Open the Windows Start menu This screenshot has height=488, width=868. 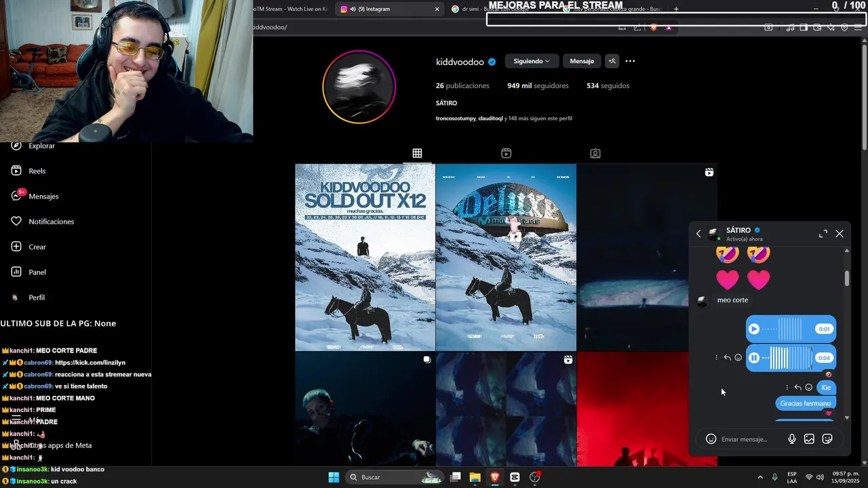pos(334,477)
